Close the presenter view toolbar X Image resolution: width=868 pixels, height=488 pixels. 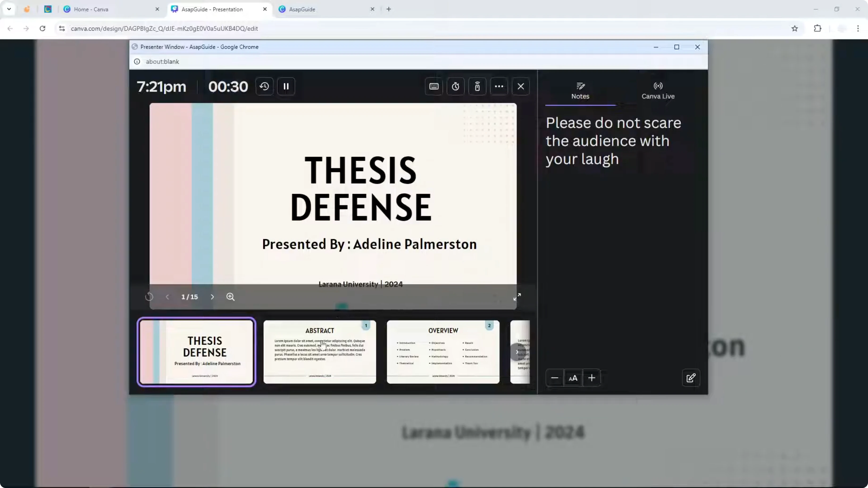pyautogui.click(x=521, y=87)
